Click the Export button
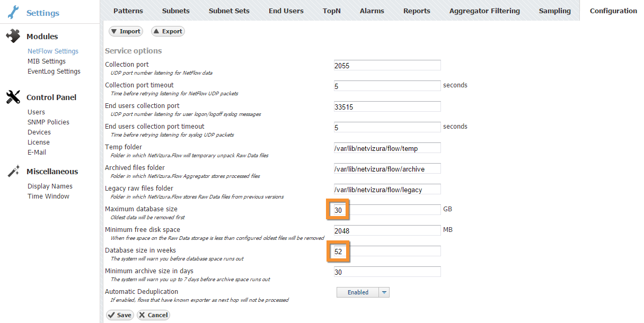This screenshot has height=323, width=644. pos(167,31)
